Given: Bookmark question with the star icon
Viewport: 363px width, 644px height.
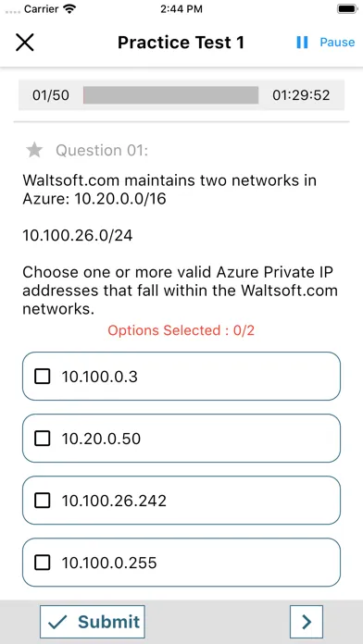Looking at the screenshot, I should pyautogui.click(x=34, y=150).
